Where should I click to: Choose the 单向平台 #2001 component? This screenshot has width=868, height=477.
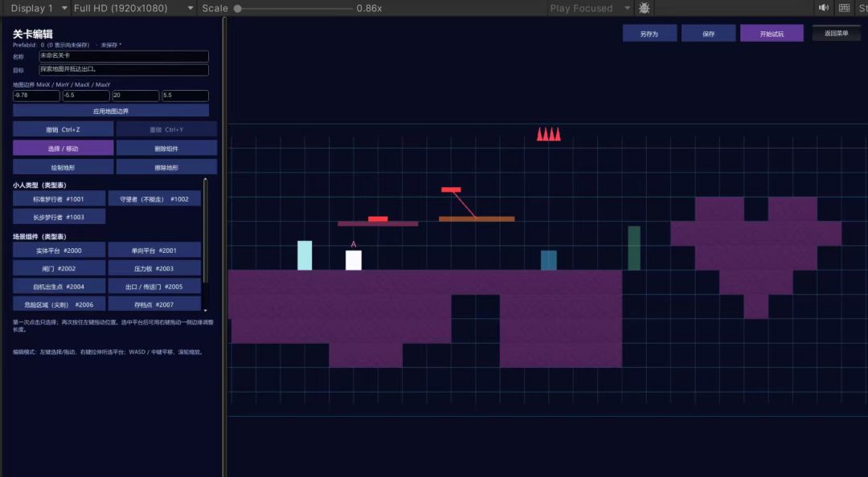pyautogui.click(x=154, y=250)
